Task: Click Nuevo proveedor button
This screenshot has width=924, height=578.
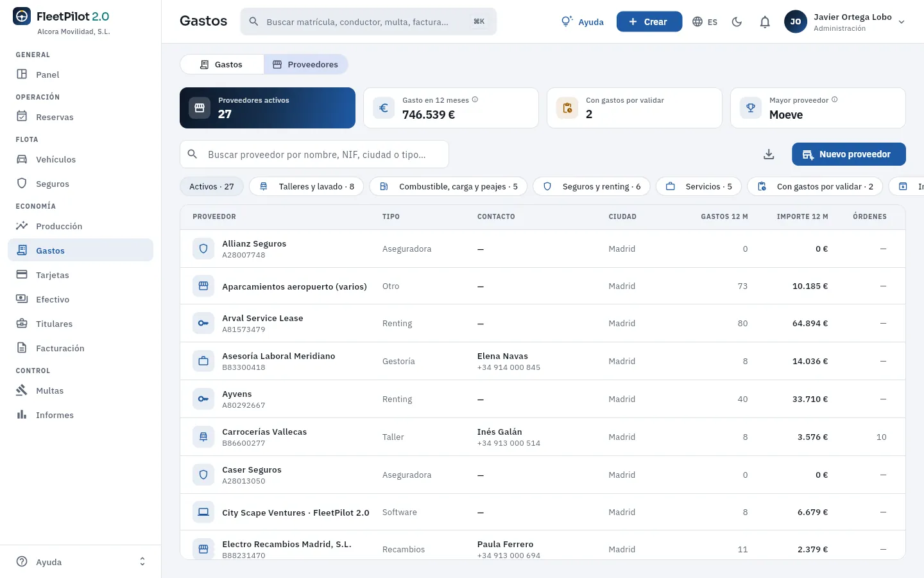Action: pos(849,154)
